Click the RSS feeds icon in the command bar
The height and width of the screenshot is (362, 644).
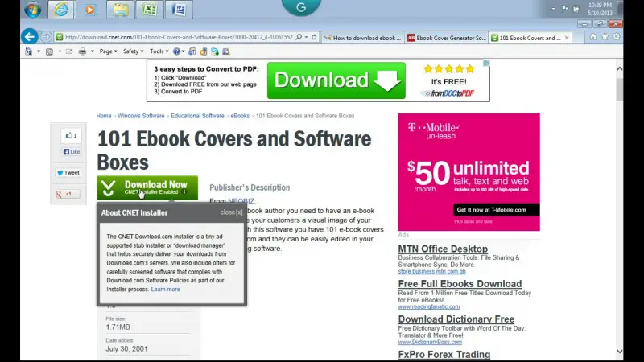coord(49,51)
